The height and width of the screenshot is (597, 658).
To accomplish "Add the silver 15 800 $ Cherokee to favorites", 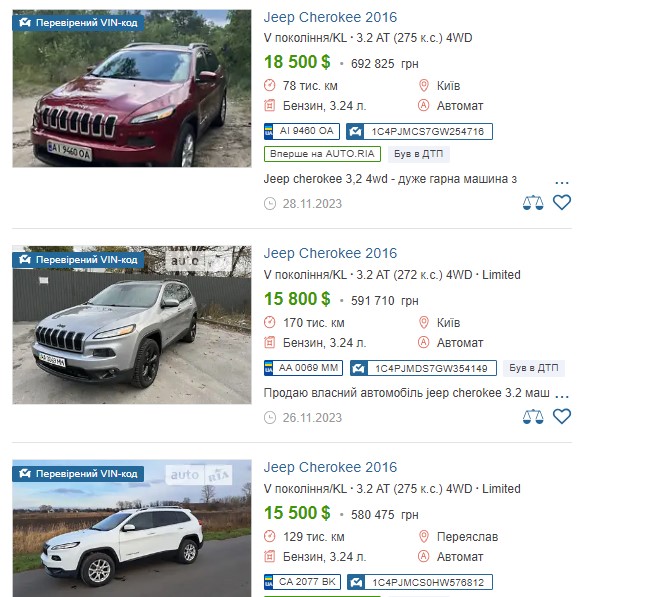I will click(x=561, y=416).
